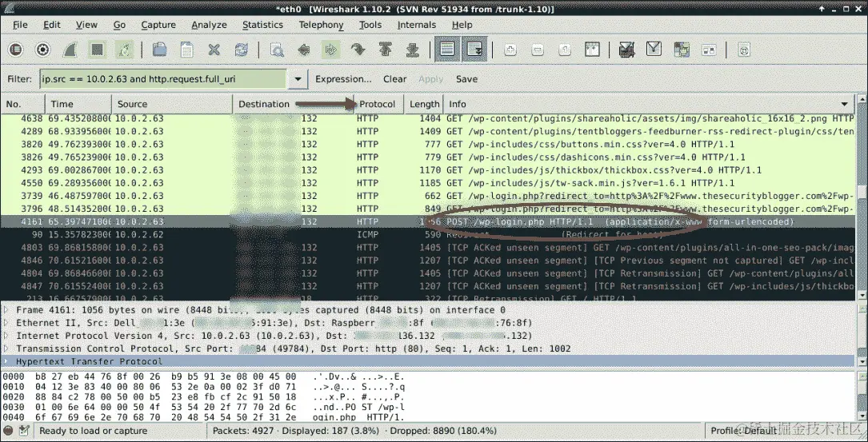The width and height of the screenshot is (868, 442).
Task: Sort packets by Time column header
Action: 78,104
